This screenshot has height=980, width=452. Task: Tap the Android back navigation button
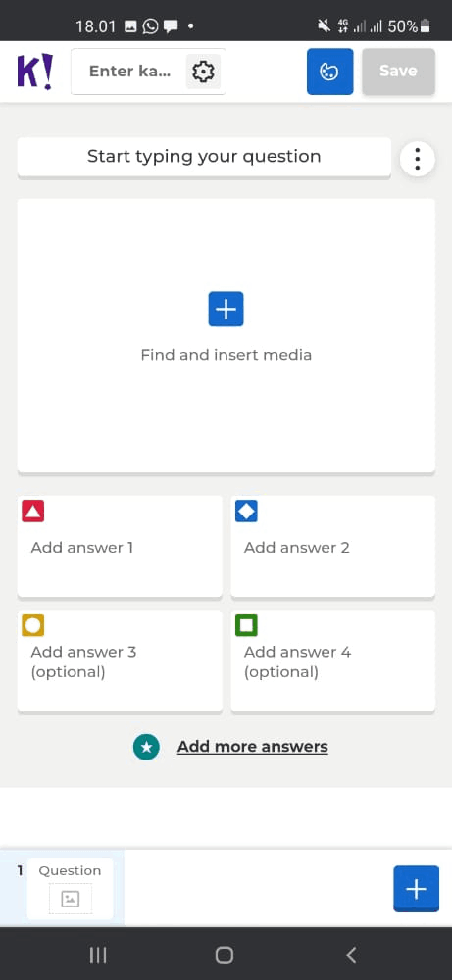351,955
